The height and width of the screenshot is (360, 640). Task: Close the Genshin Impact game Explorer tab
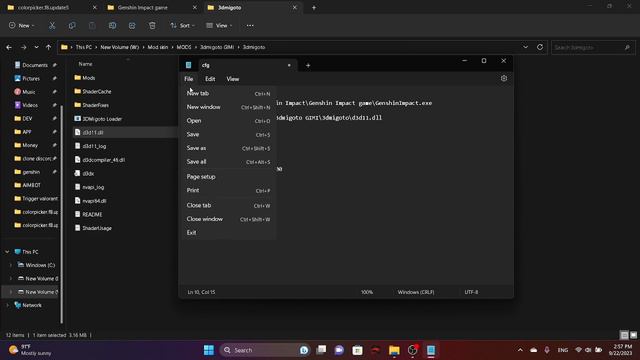pos(195,7)
